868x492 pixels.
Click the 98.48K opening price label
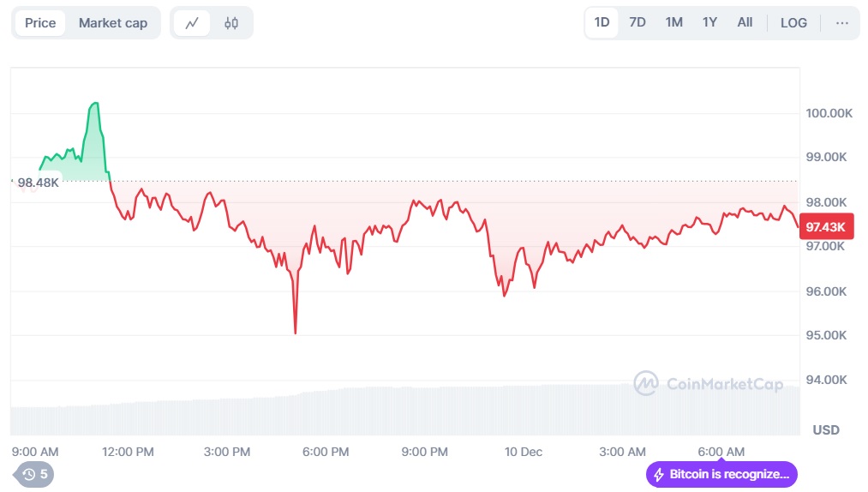[38, 183]
